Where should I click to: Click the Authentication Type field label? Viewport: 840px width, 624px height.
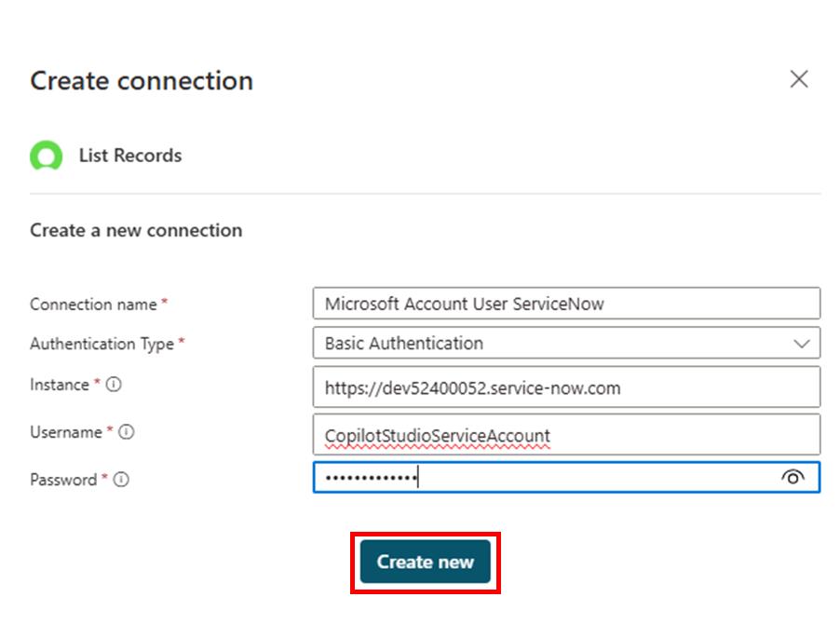(x=102, y=344)
